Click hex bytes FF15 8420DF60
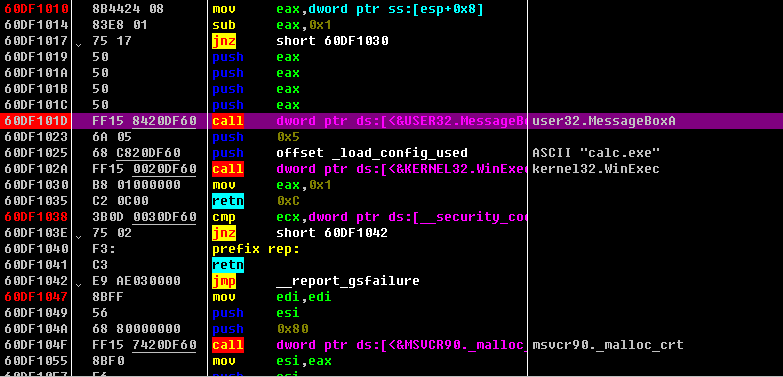This screenshot has width=783, height=377. (x=144, y=121)
